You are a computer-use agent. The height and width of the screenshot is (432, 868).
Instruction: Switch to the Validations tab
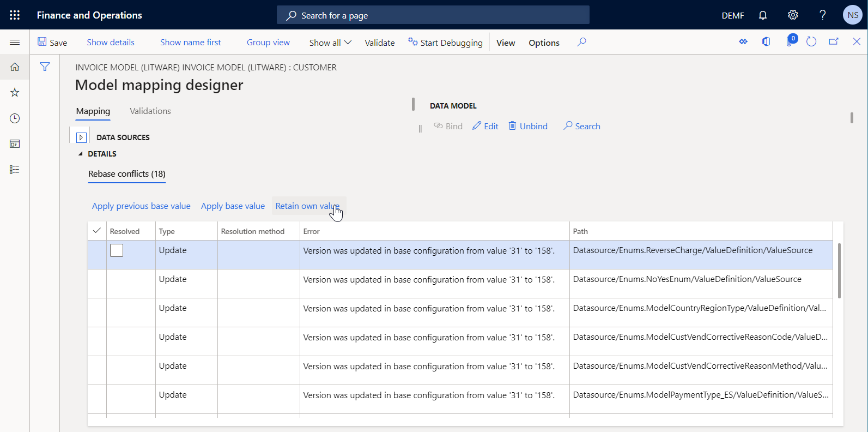[150, 111]
